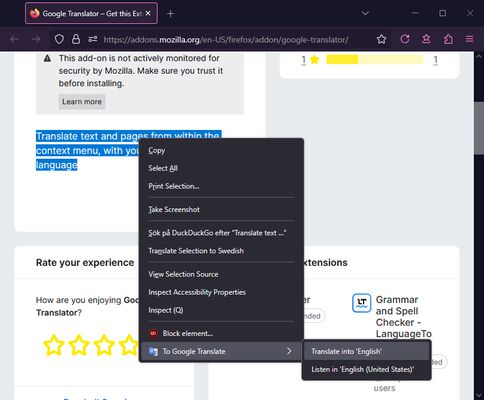The width and height of the screenshot is (484, 400).
Task: Bookmark this page with star icon
Action: coord(381,39)
